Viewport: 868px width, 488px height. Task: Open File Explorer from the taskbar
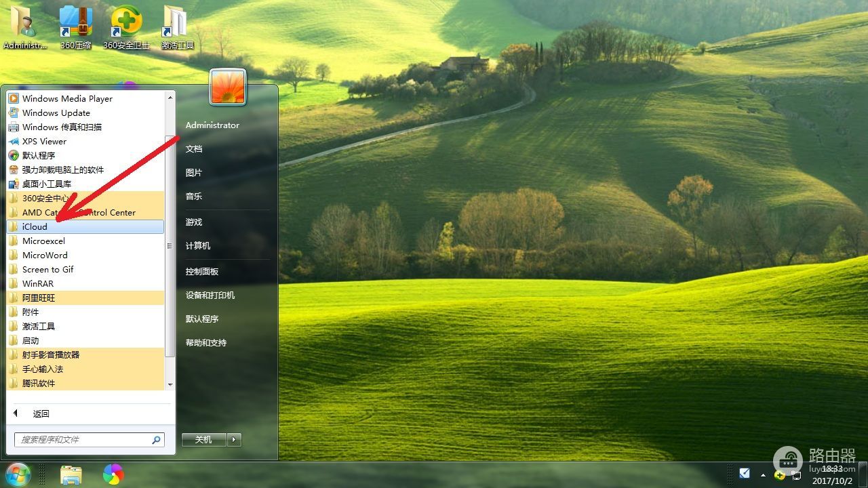pyautogui.click(x=71, y=475)
